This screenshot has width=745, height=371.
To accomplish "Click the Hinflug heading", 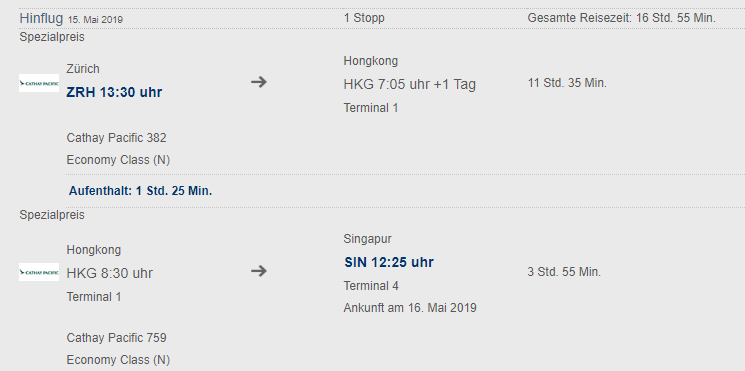I will coord(41,19).
